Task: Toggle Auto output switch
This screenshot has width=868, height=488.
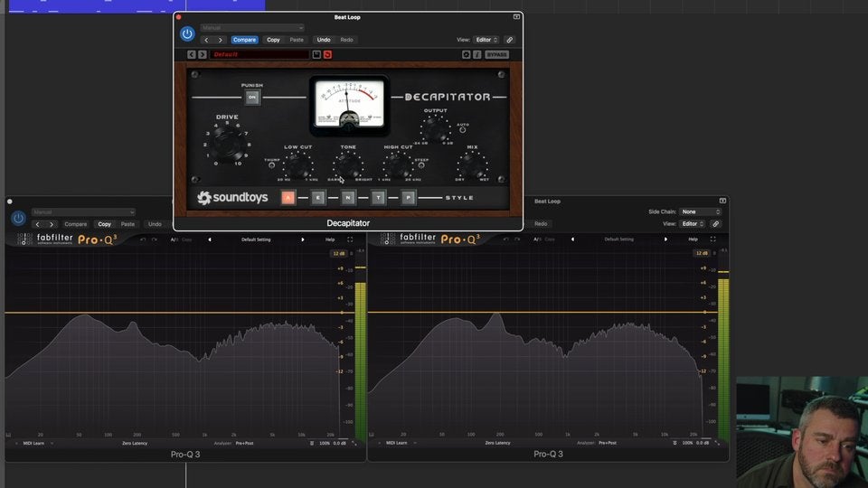Action: point(463,129)
